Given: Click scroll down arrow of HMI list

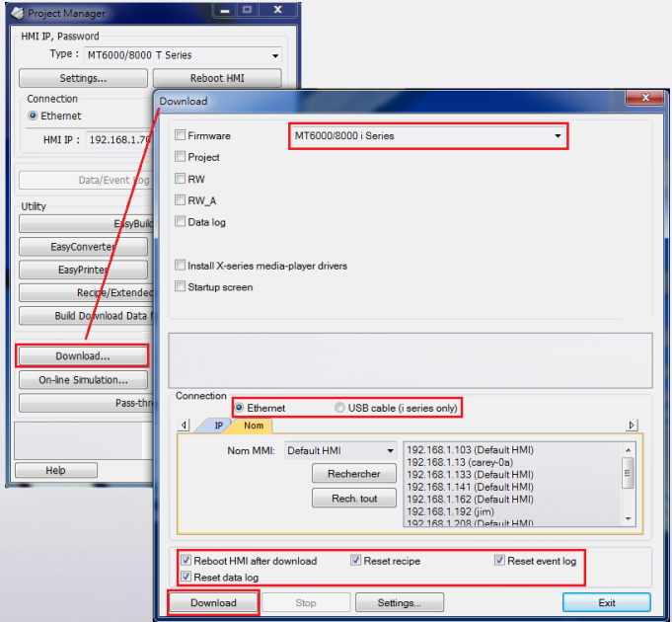Looking at the screenshot, I should click(628, 518).
